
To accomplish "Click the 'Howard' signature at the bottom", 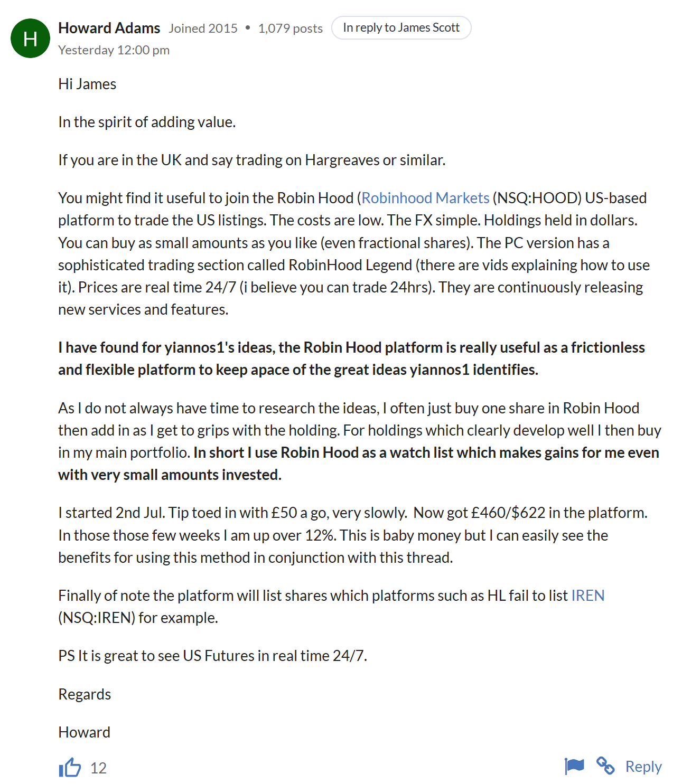I will pos(85,732).
